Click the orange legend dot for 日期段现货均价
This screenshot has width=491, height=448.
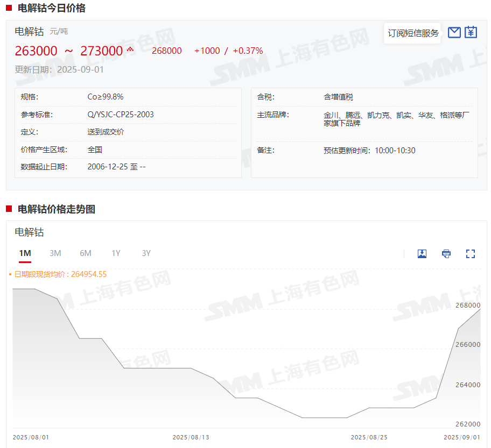[x=10, y=274]
